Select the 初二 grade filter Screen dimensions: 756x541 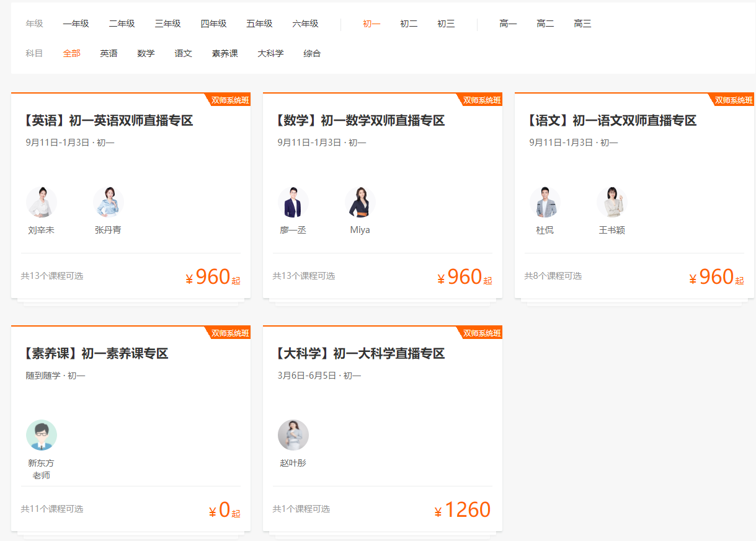coord(409,24)
